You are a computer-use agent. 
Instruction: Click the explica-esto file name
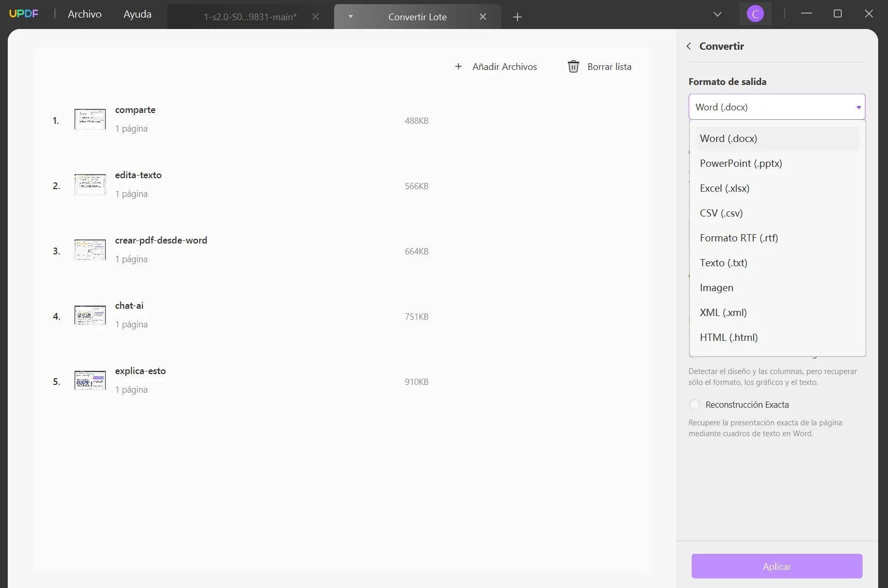(x=140, y=371)
